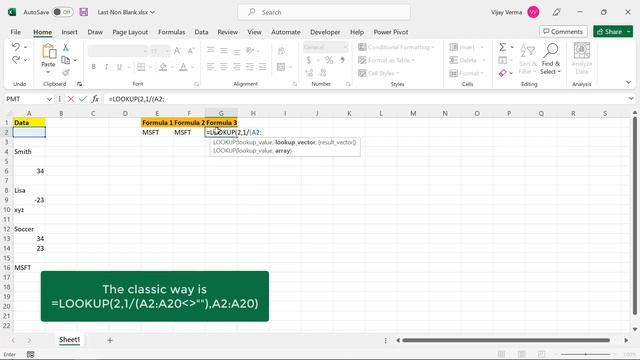640x360 pixels.
Task: Click the Save disk icon
Action: (x=84, y=12)
